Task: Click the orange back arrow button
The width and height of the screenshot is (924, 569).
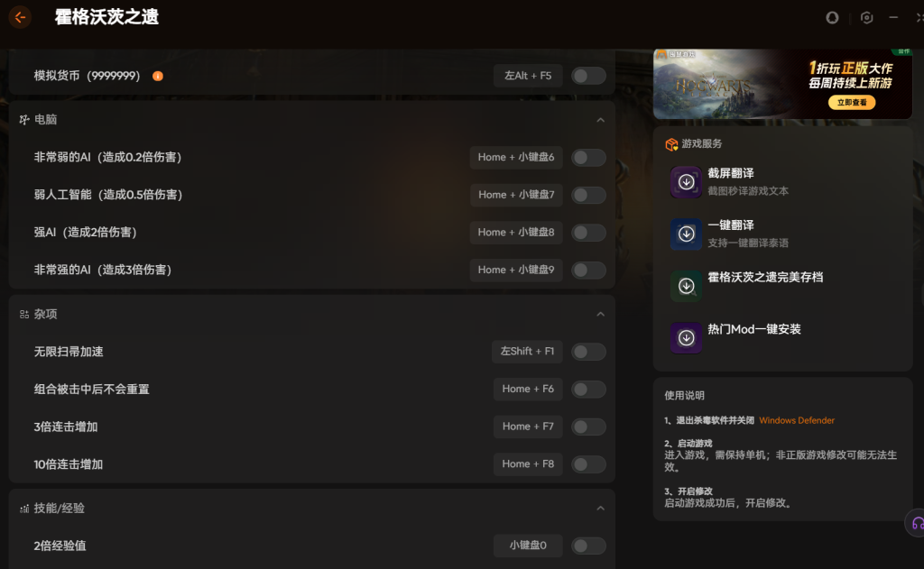Action: [x=20, y=17]
